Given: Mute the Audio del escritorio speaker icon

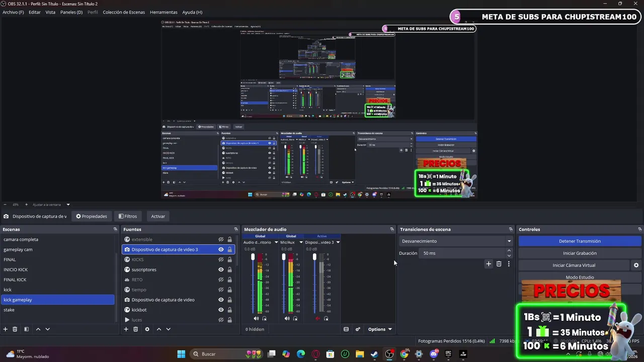Looking at the screenshot, I should 256,318.
